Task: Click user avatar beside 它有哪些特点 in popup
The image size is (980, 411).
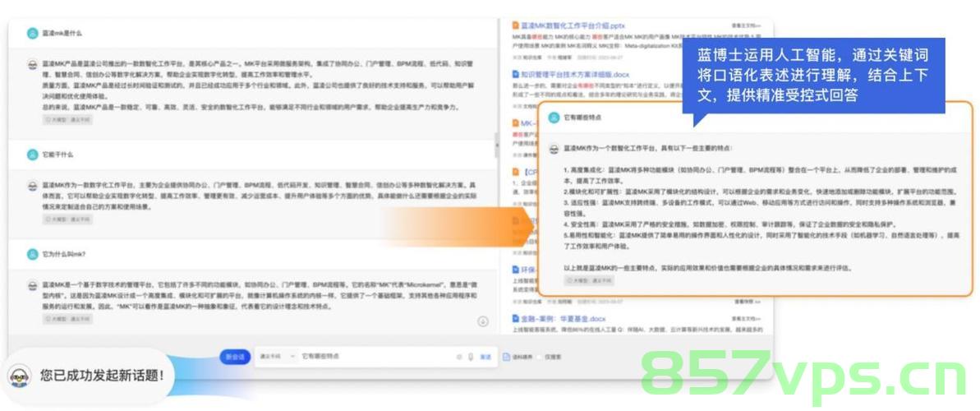Action: pyautogui.click(x=554, y=117)
